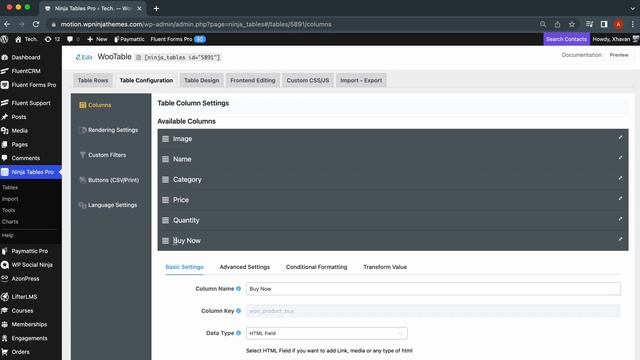Viewport: 640px width, 360px height.
Task: Open Language Settings section
Action: pyautogui.click(x=108, y=205)
